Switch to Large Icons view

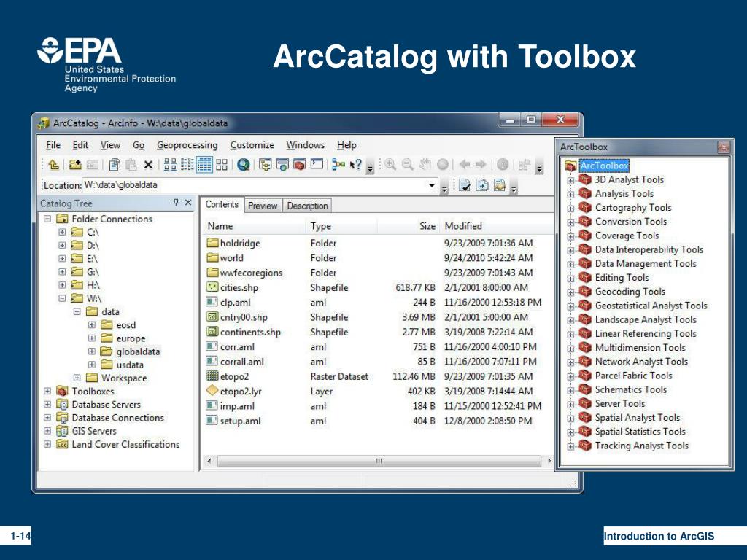coord(170,165)
